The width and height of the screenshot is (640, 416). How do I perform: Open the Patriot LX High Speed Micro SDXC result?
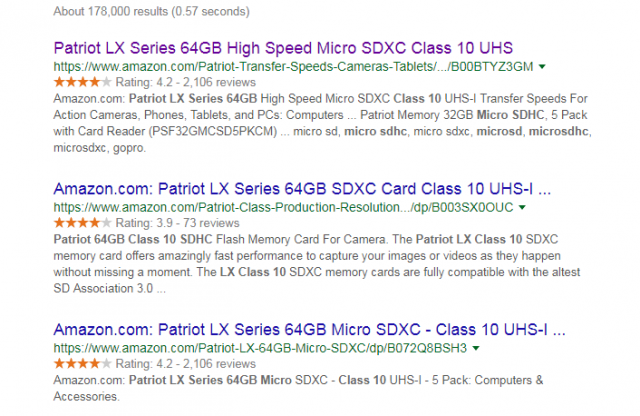269,48
